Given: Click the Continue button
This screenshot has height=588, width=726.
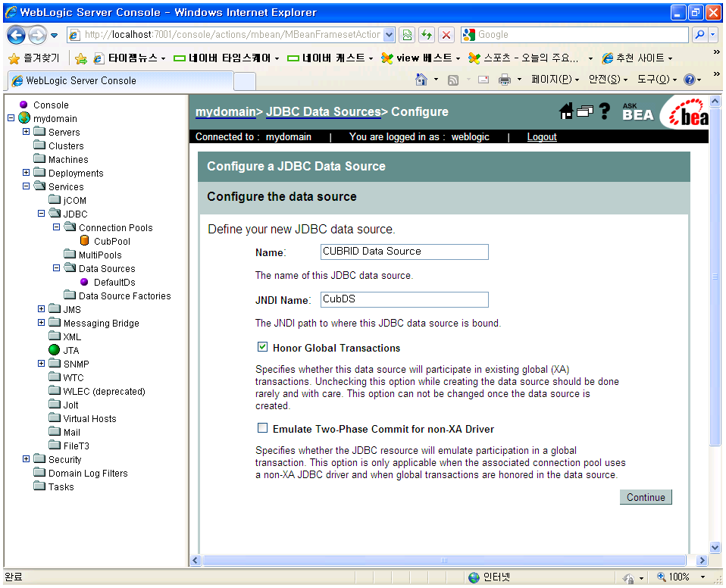Looking at the screenshot, I should [x=646, y=497].
